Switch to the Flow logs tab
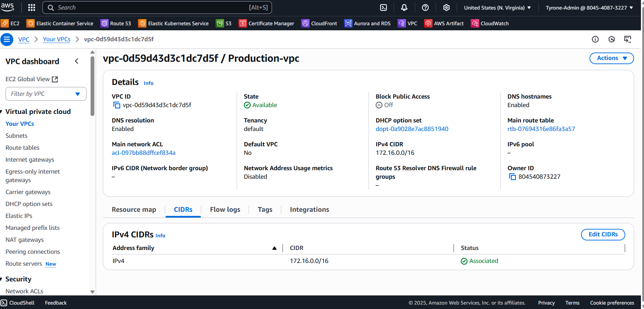Image resolution: width=644 pixels, height=309 pixels. point(225,209)
